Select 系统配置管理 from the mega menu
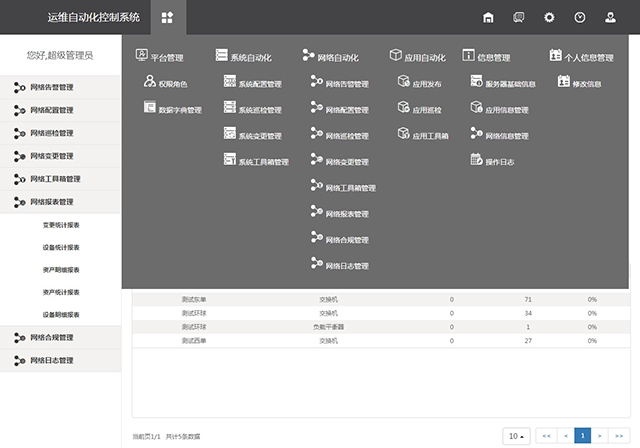Viewport: 640px width, 448px height. [259, 84]
